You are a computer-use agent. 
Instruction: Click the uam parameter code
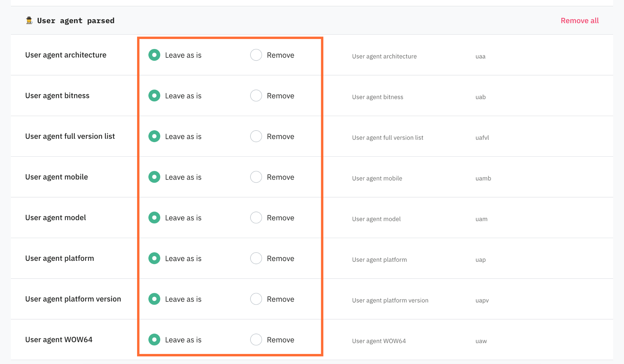pyautogui.click(x=481, y=219)
